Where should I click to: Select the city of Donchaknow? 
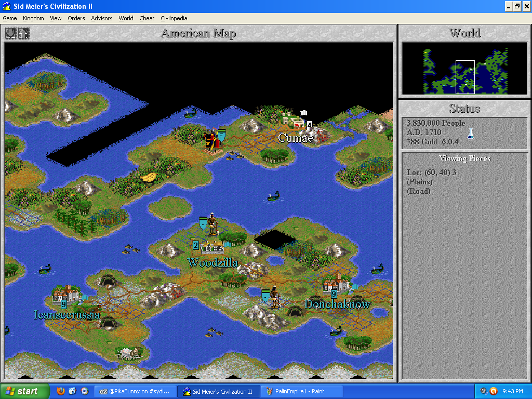pyautogui.click(x=337, y=283)
